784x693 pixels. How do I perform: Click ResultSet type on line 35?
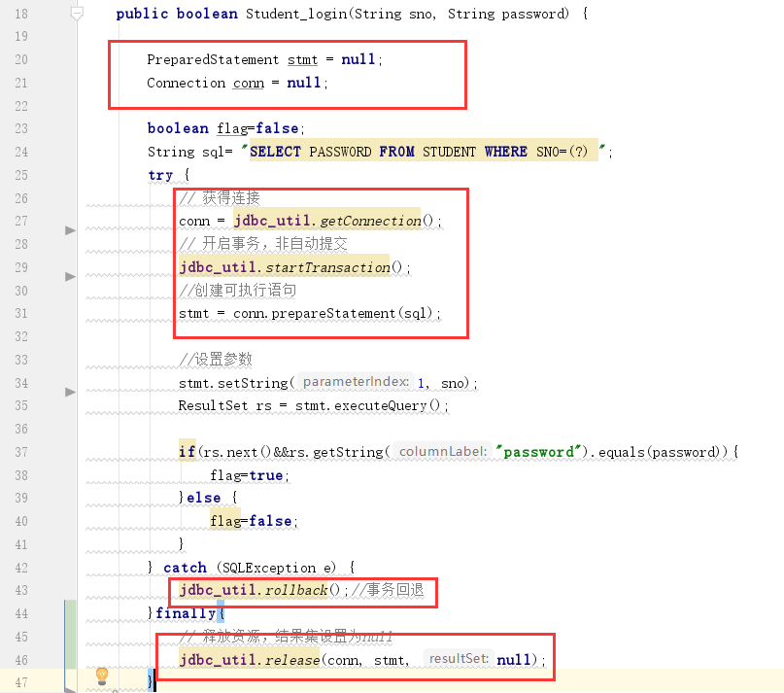pyautogui.click(x=213, y=406)
